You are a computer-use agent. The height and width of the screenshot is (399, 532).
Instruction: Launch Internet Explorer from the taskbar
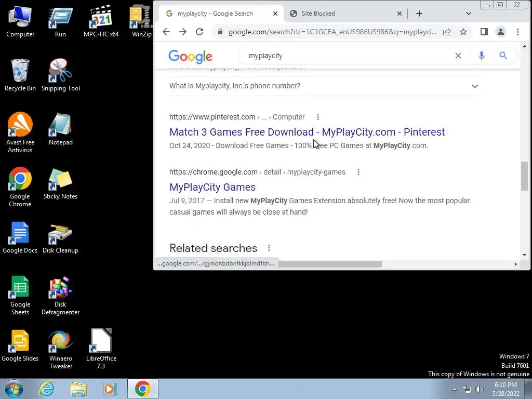(46, 389)
